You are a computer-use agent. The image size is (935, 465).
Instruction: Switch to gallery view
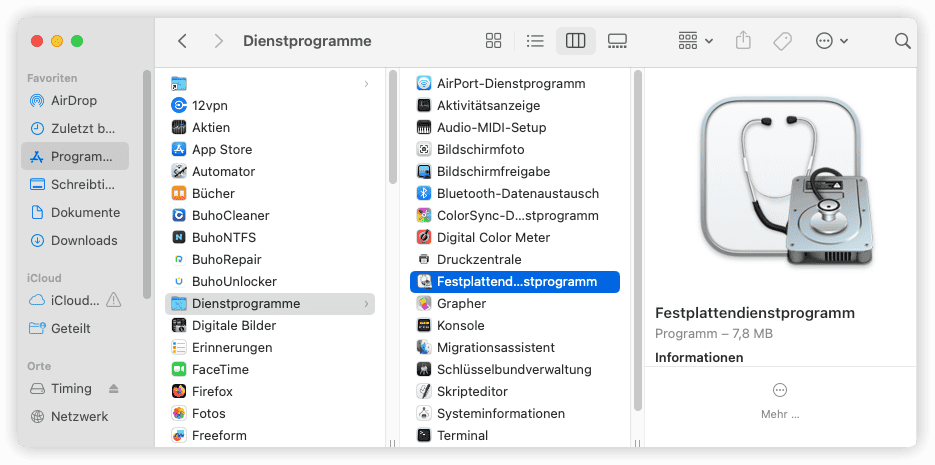tap(617, 41)
